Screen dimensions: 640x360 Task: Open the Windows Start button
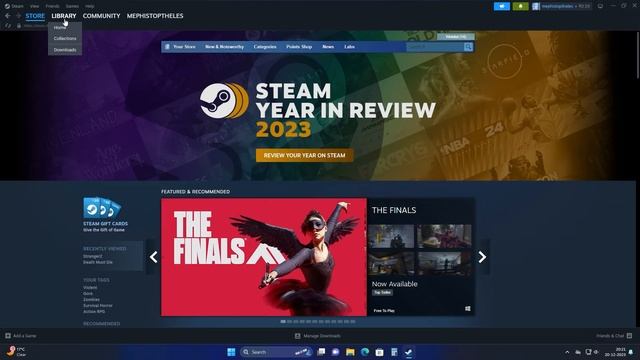click(x=231, y=352)
